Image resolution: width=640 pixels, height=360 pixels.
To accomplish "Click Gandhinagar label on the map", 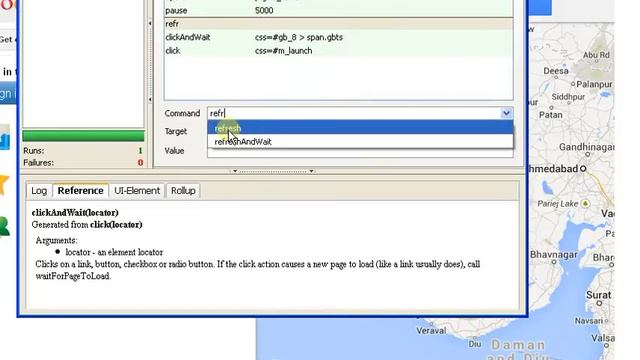I will coord(587,147).
